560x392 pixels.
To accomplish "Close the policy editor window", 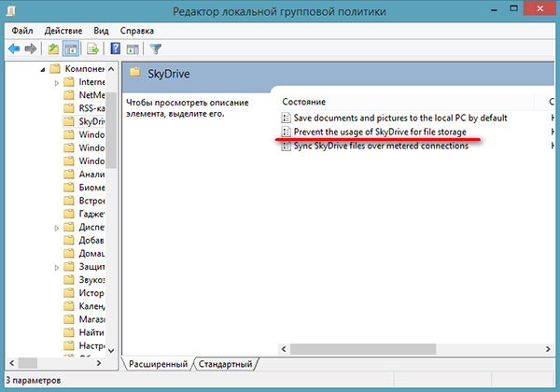I will 540,8.
